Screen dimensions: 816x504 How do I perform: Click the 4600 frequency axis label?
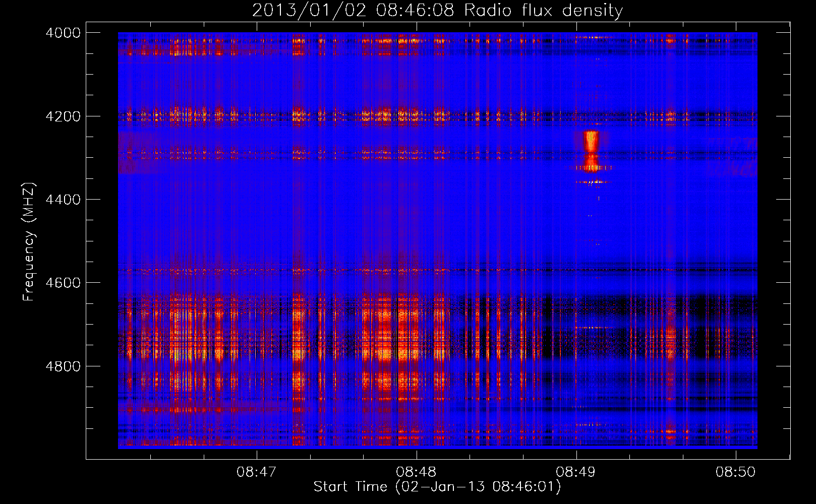pyautogui.click(x=63, y=283)
